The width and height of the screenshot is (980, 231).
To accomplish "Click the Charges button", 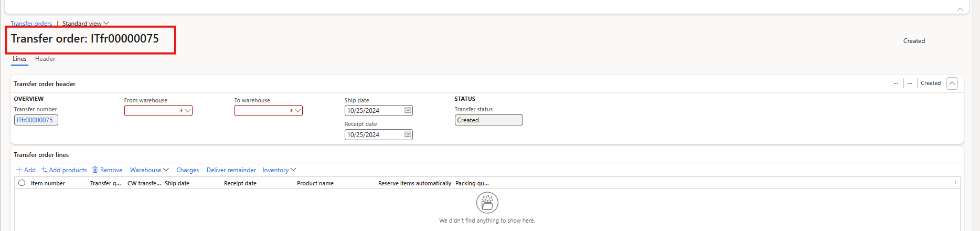I will [x=187, y=170].
